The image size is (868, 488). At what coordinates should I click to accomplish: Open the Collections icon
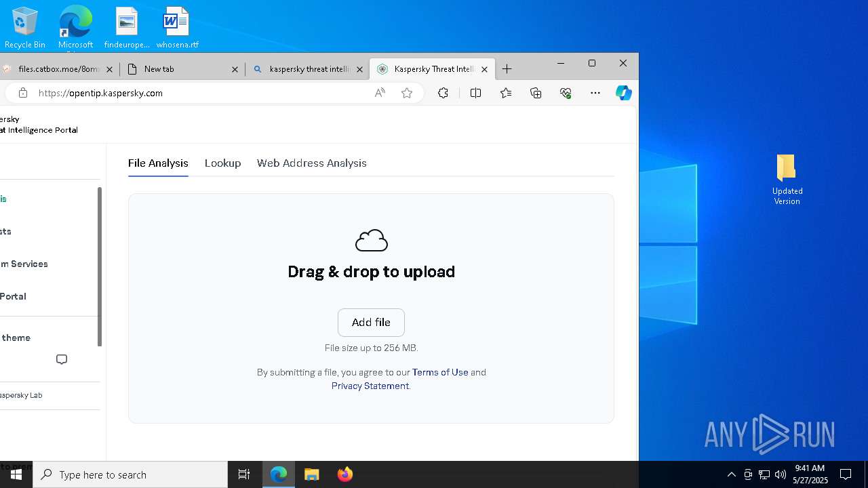click(x=536, y=93)
